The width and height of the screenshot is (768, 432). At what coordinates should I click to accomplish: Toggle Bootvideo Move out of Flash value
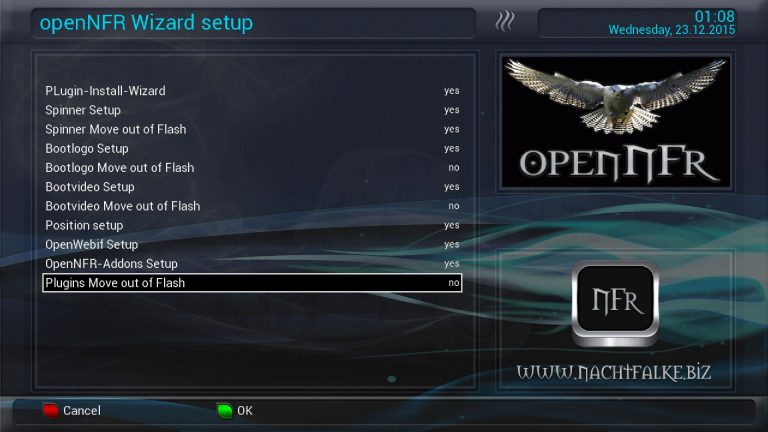tap(454, 206)
